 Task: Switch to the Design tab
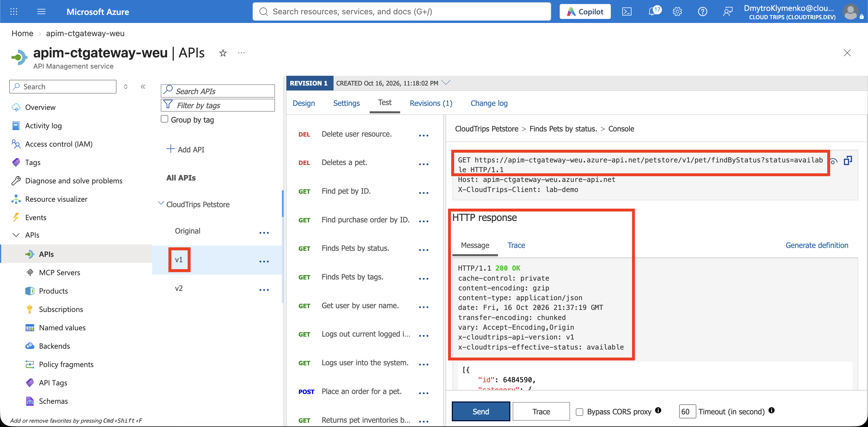[x=304, y=103]
